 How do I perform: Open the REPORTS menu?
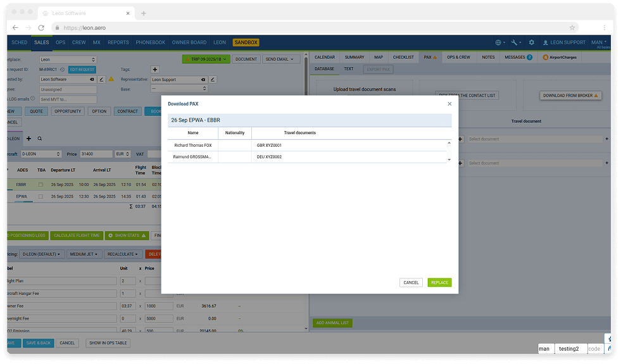(x=118, y=42)
